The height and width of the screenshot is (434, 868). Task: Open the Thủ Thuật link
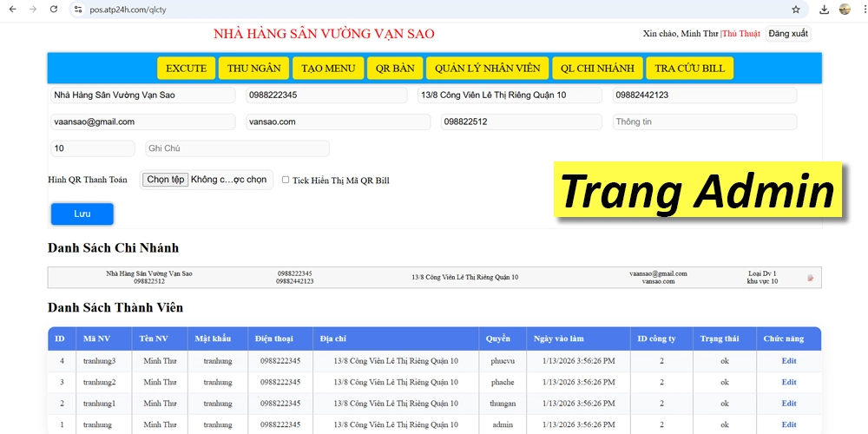click(741, 34)
